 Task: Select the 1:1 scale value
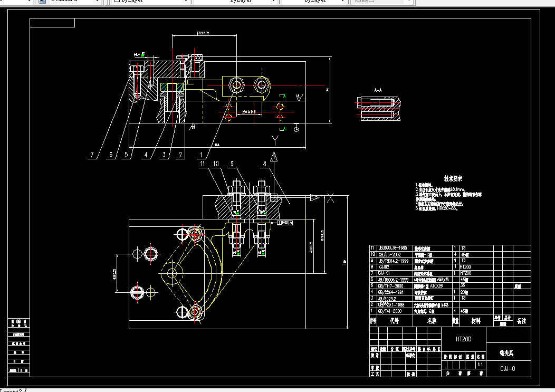pyautogui.click(x=480, y=365)
